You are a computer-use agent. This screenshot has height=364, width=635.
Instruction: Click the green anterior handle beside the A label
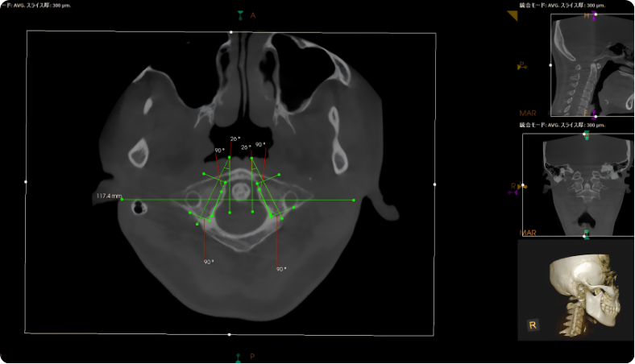[240, 15]
